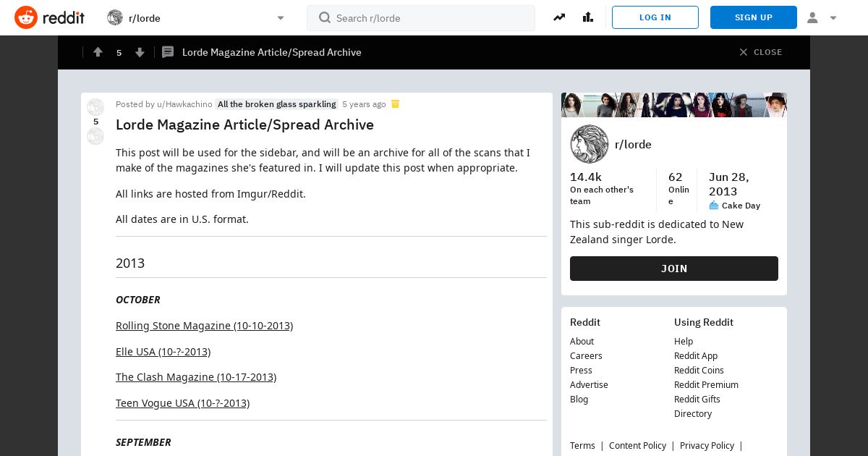
Task: Downvote the post in the black bar
Action: click(140, 52)
